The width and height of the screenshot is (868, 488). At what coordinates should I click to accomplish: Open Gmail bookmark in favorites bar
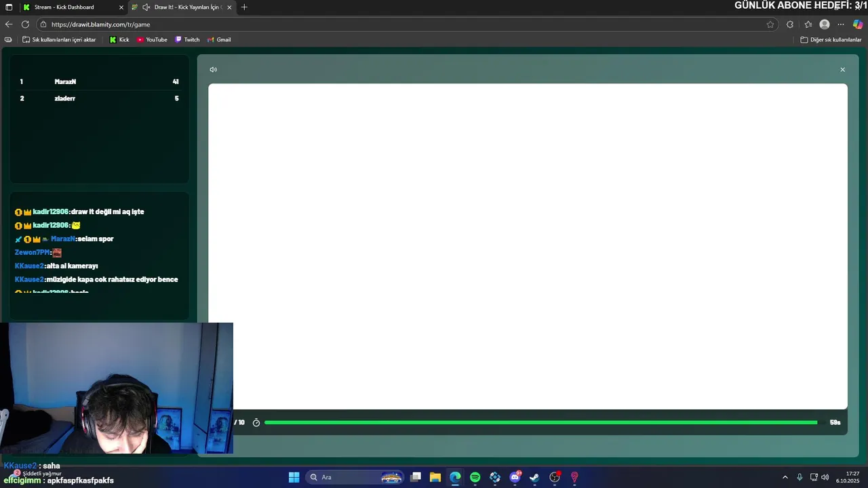point(219,40)
